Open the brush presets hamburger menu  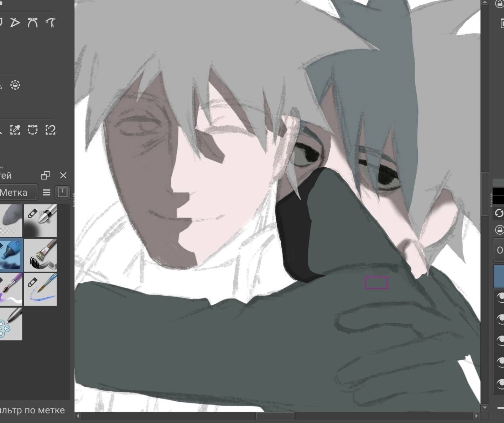(46, 193)
